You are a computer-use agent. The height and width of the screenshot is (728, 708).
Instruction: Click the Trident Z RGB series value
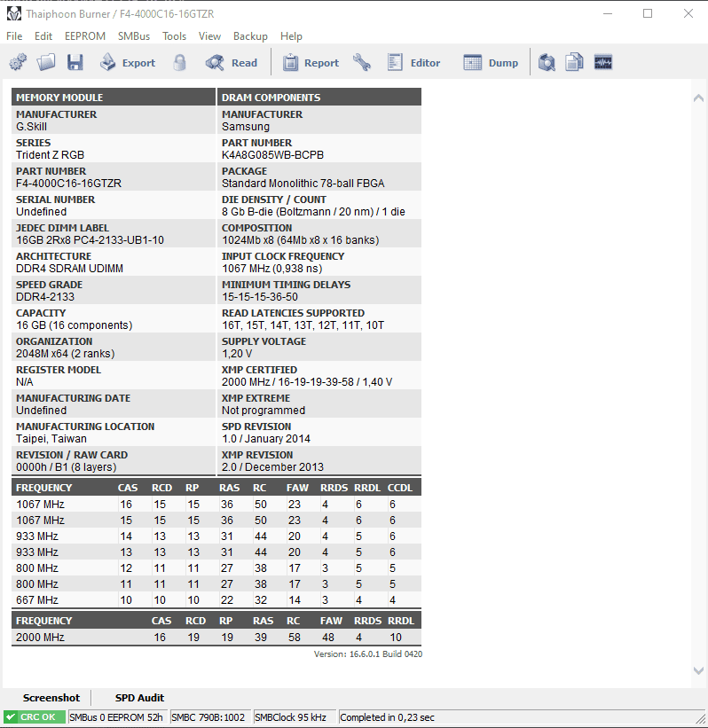click(x=51, y=155)
